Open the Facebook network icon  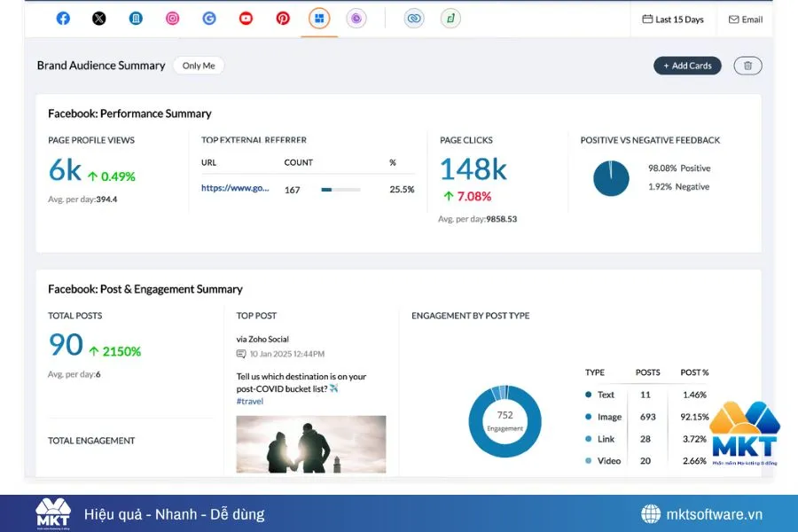pyautogui.click(x=63, y=19)
